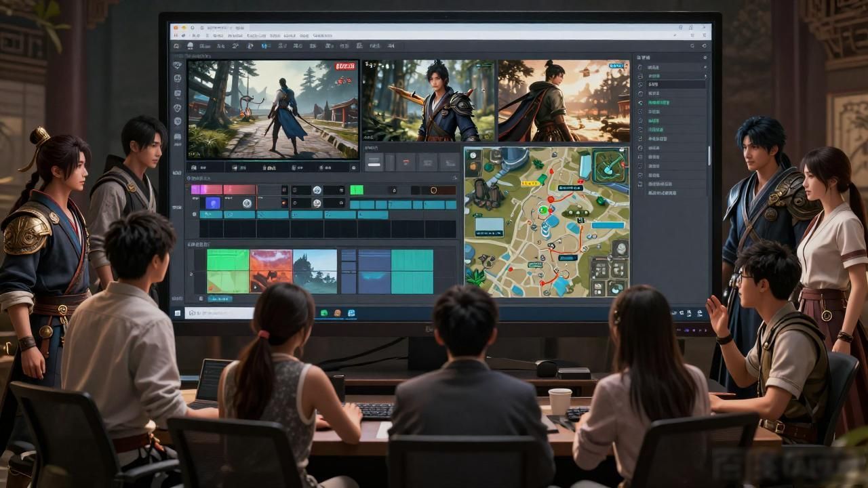Screen dimensions: 868x488
Task: Open the orange app icon on the taskbar
Action: tap(337, 313)
